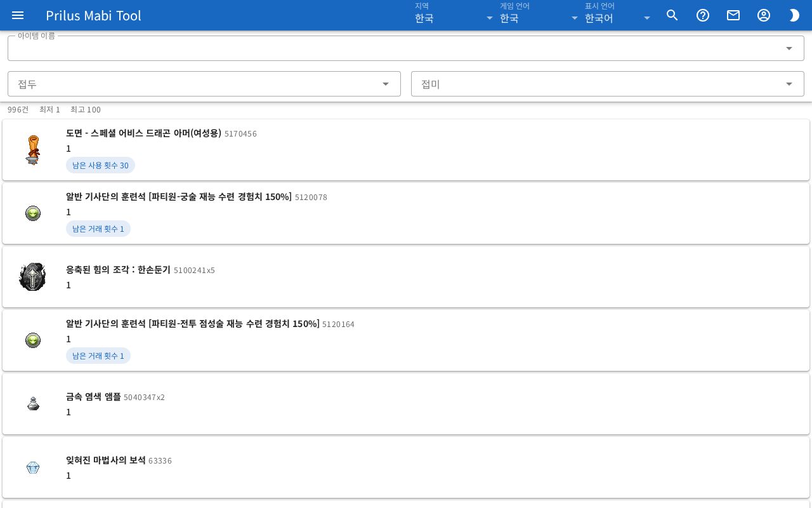Click the 응축된 힘의 조각 item icon
This screenshot has height=508, width=812.
click(x=33, y=277)
